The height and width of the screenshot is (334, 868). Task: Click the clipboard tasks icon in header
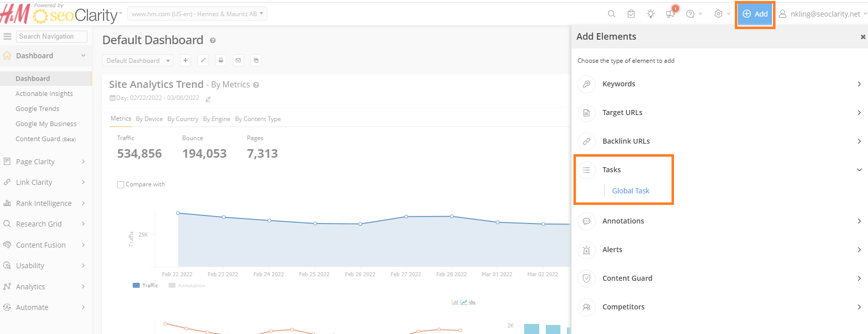631,14
